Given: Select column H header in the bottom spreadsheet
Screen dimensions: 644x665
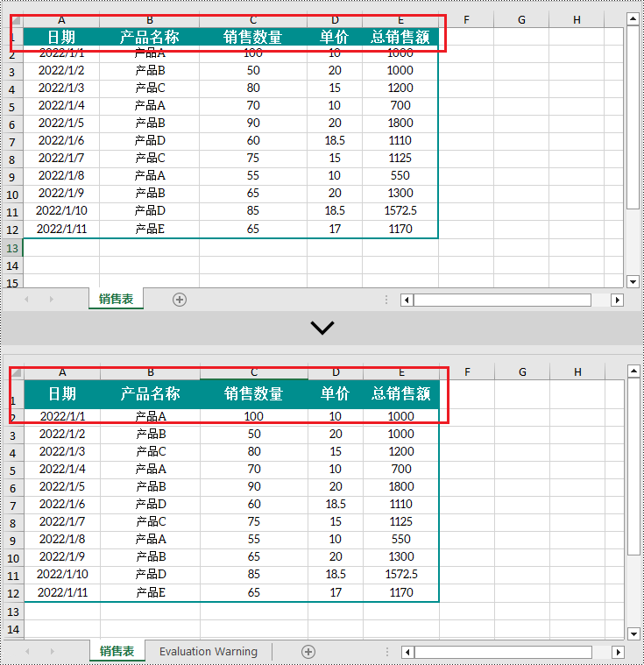Looking at the screenshot, I should 577,372.
